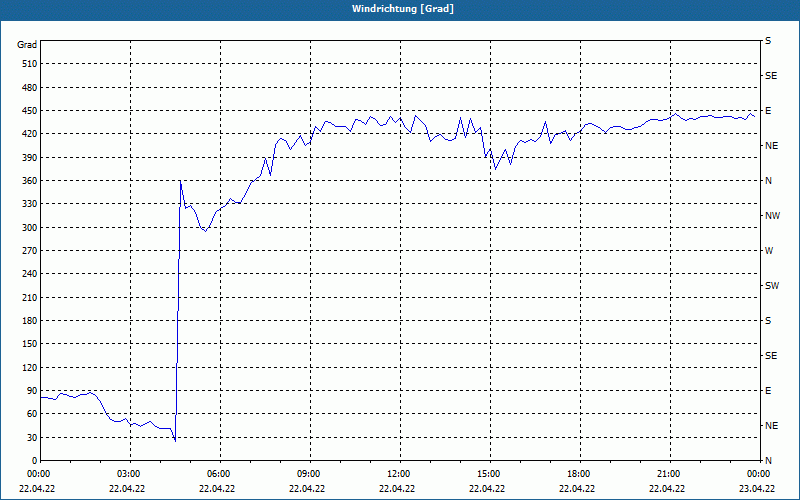Click the '03:00' time label
Image resolution: width=800 pixels, height=500 pixels.
click(129, 474)
